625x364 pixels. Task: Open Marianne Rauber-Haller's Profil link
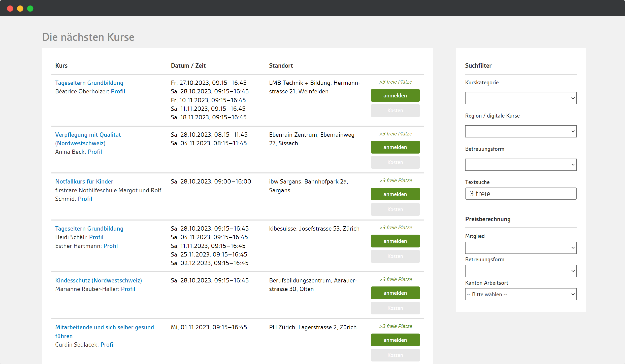pos(128,289)
